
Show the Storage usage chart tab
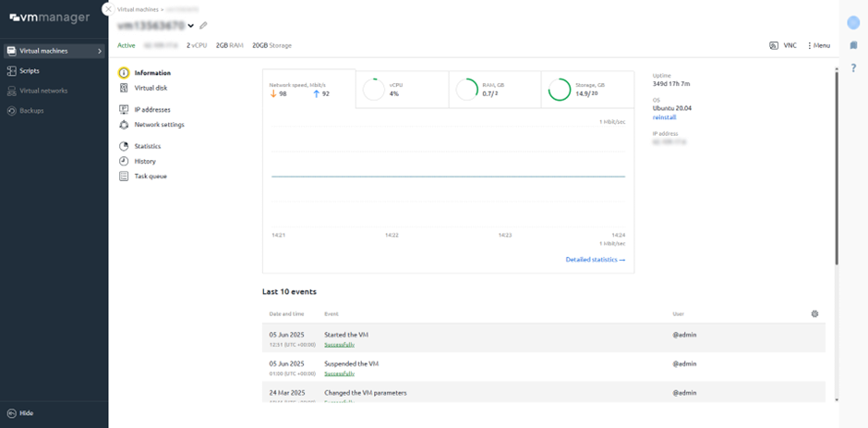(x=587, y=90)
